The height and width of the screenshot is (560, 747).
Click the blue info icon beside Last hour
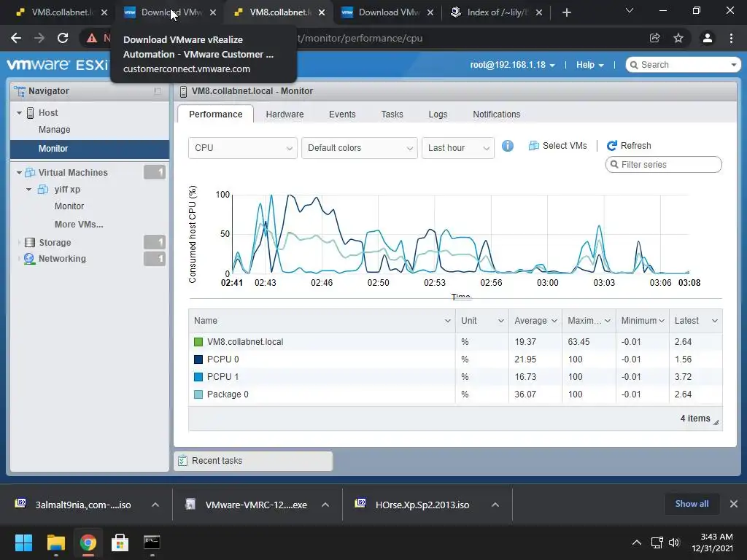508,146
